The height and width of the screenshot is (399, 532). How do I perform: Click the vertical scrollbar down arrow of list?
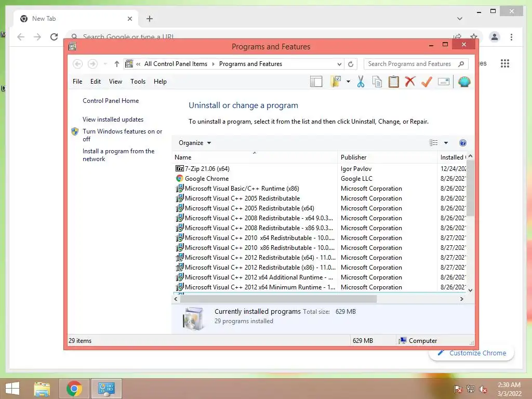click(470, 290)
